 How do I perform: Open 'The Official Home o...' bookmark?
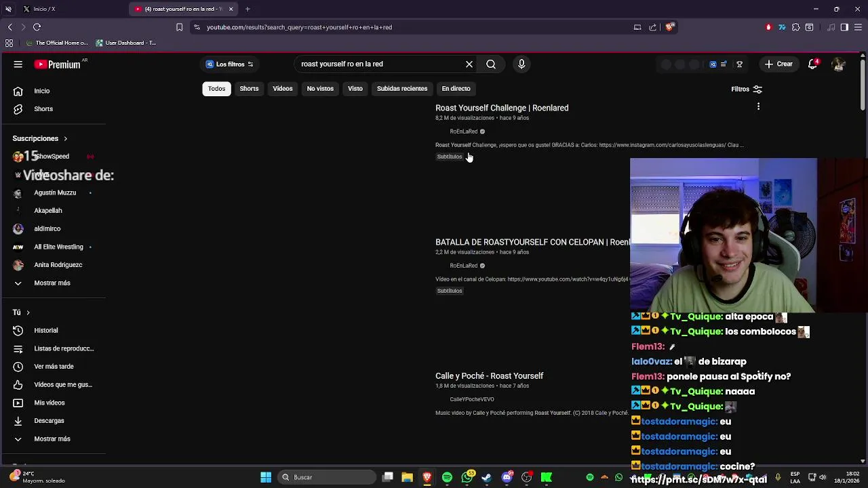[56, 43]
